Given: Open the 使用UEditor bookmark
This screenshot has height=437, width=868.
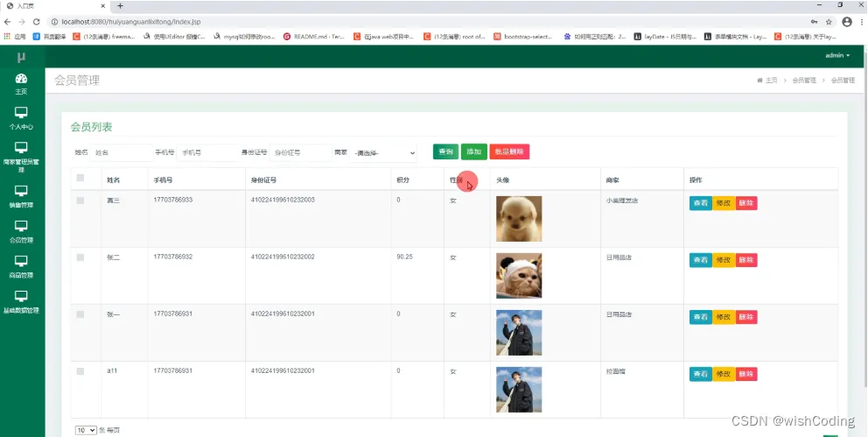Looking at the screenshot, I should point(174,37).
